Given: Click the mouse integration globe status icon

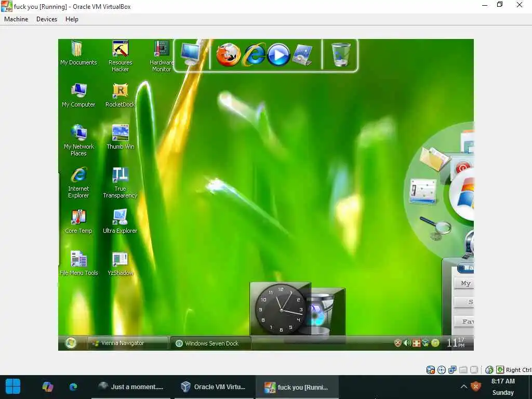Looking at the screenshot, I should pyautogui.click(x=489, y=370).
